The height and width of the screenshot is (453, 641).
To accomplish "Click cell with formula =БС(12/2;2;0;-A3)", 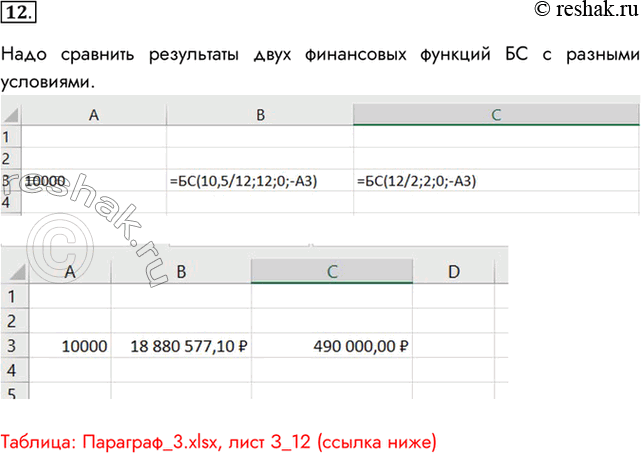I will [496, 181].
